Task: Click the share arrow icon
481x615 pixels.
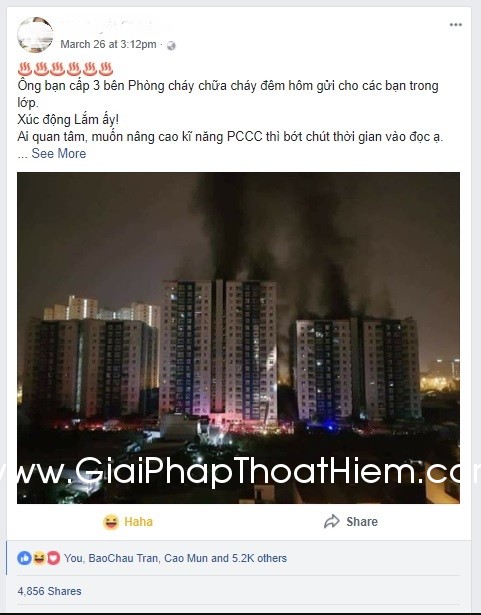Action: 332,522
